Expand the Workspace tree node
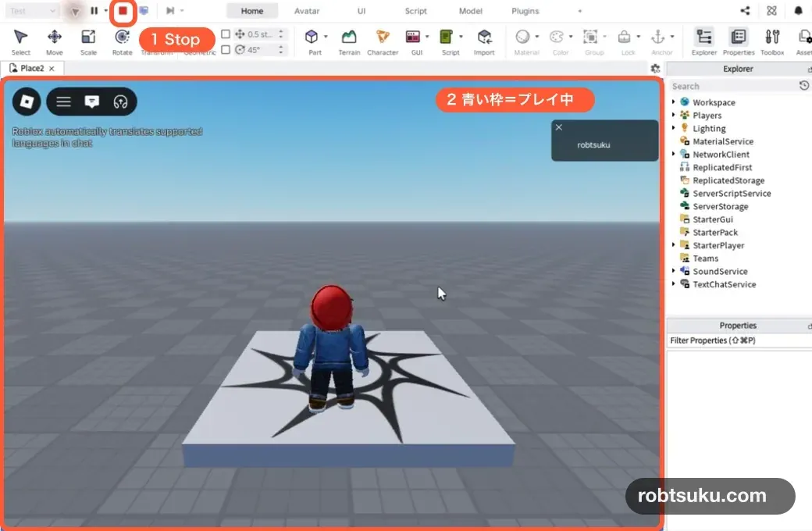The width and height of the screenshot is (812, 531). click(673, 102)
